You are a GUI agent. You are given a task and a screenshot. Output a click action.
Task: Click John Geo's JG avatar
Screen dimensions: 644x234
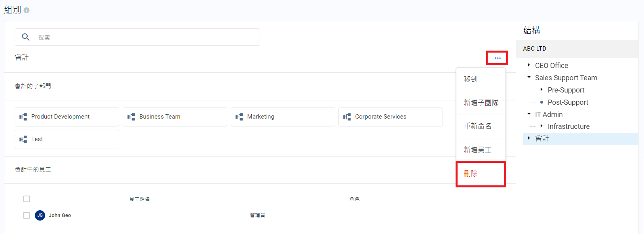click(x=40, y=215)
